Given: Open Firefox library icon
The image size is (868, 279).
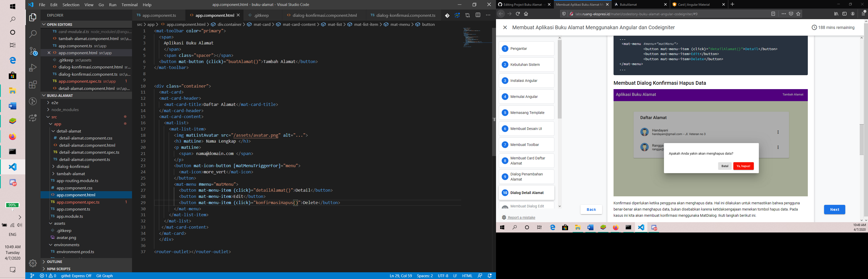Looking at the screenshot, I should coord(836,14).
